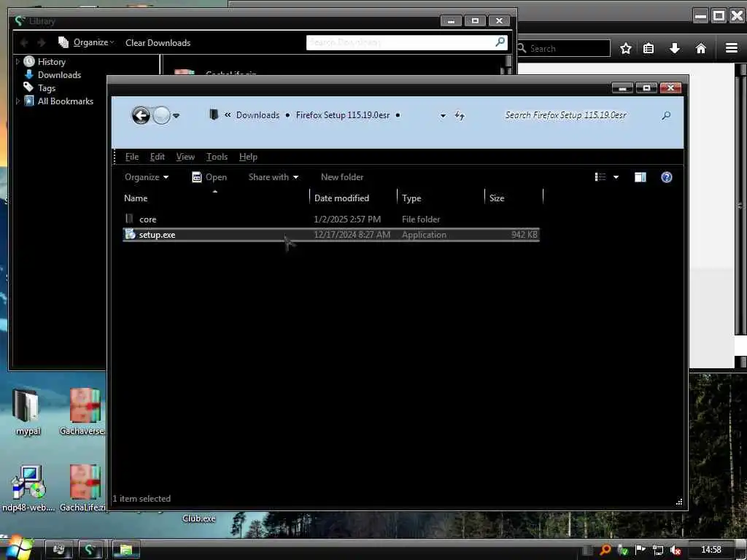Image resolution: width=747 pixels, height=560 pixels.
Task: Click the Explorer forward arrow button
Action: (161, 115)
